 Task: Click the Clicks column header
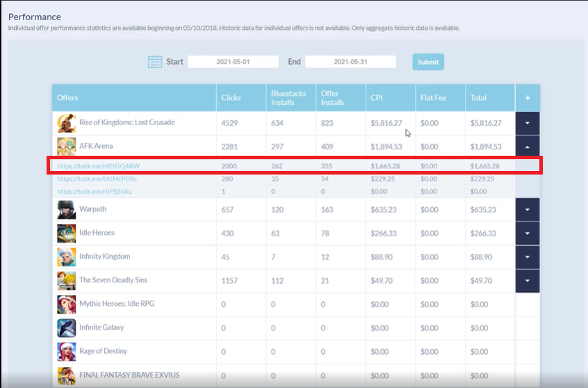pyautogui.click(x=241, y=98)
